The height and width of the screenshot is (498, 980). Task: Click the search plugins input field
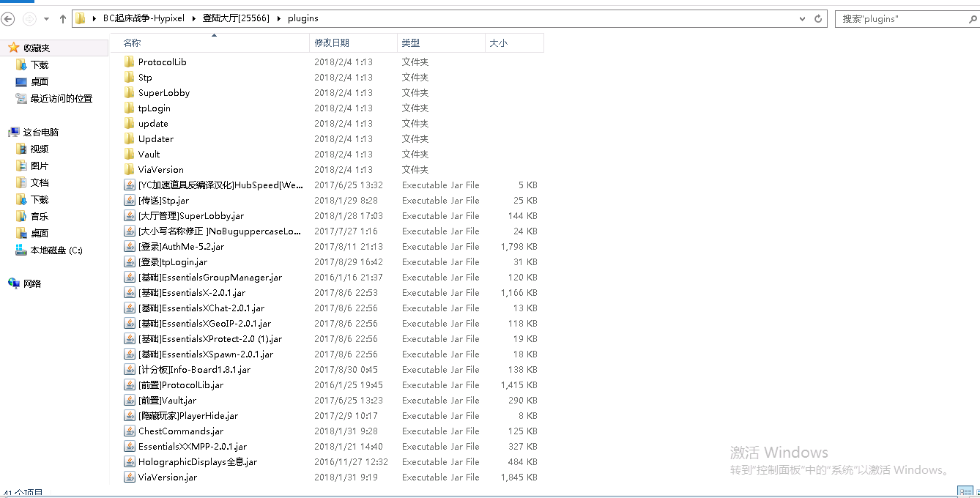point(899,19)
